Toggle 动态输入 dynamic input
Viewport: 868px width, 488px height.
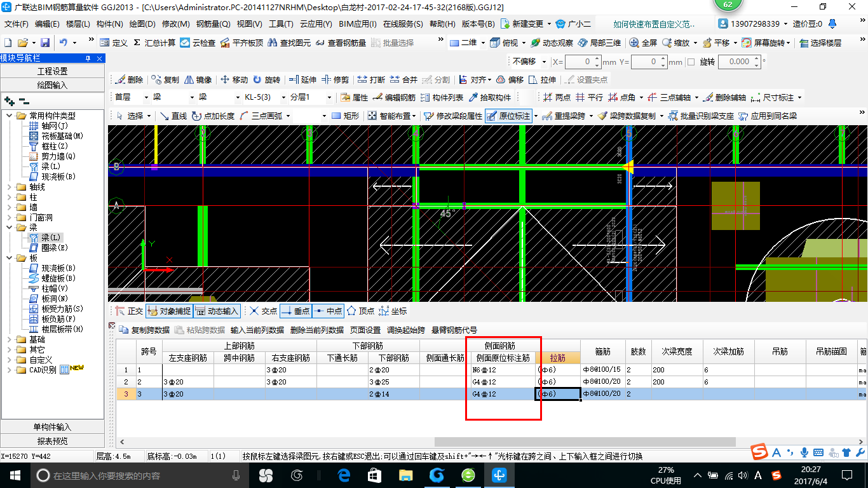coord(217,311)
